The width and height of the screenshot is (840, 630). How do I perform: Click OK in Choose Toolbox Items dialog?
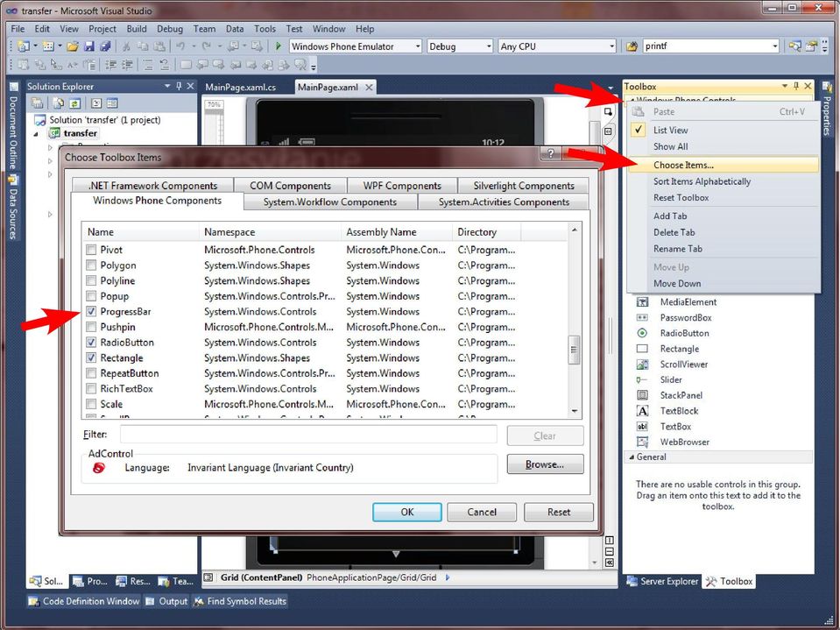407,512
